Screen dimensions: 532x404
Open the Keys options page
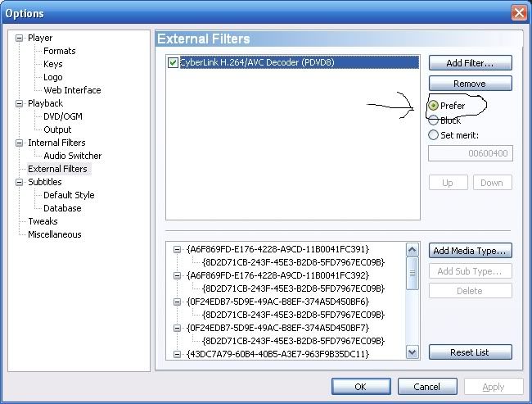tap(53, 64)
